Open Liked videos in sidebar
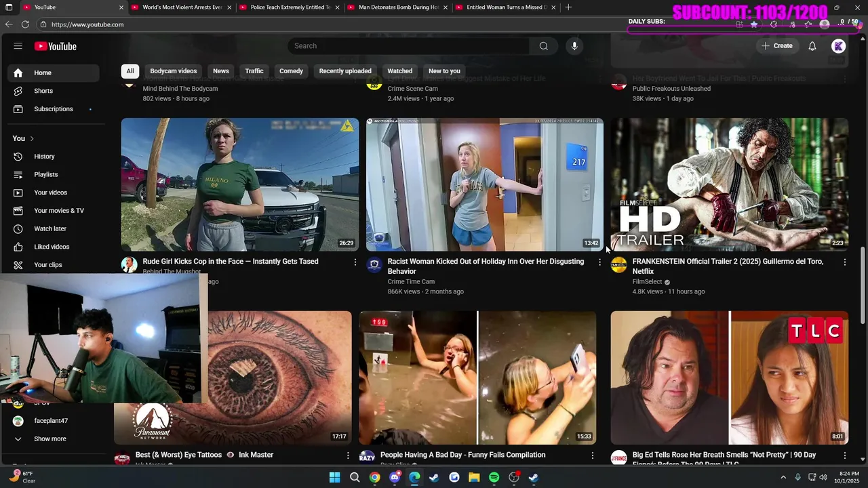This screenshot has height=488, width=868. tap(54, 247)
